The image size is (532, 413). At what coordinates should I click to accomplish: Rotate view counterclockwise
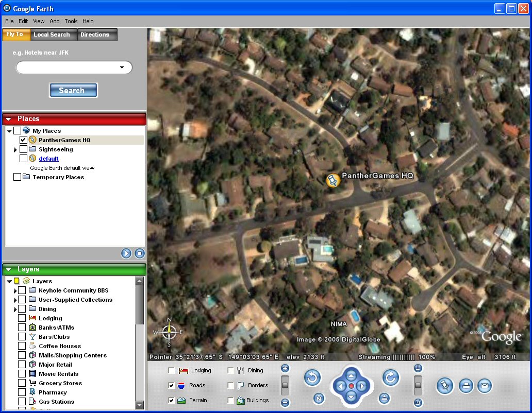[312, 377]
